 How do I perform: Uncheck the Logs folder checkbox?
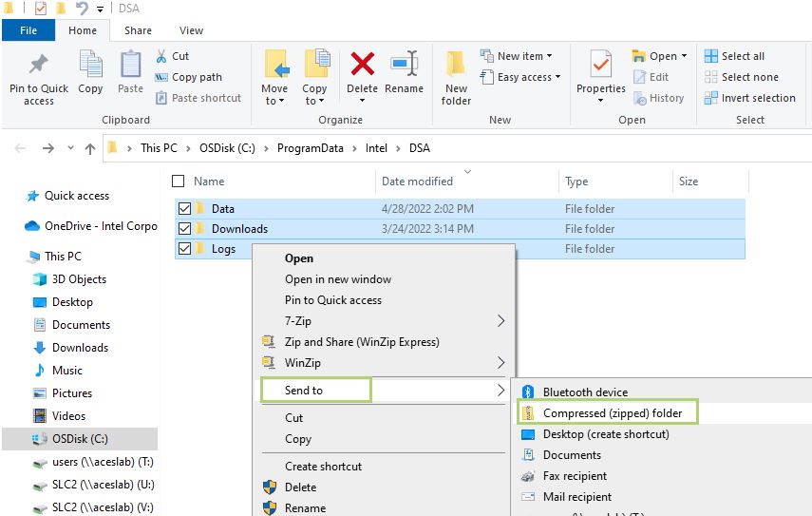(x=184, y=249)
